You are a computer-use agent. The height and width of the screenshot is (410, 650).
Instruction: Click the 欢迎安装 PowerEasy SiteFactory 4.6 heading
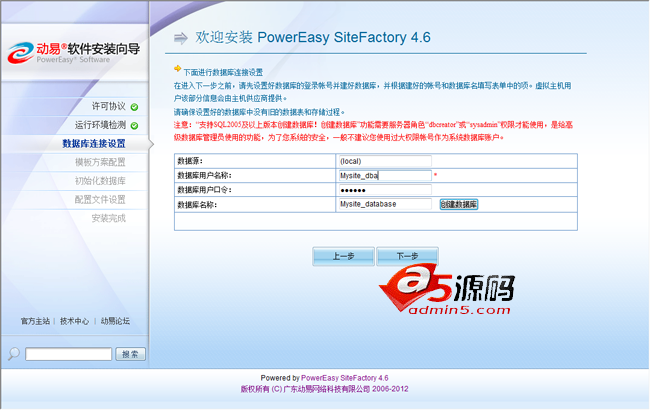313,37
